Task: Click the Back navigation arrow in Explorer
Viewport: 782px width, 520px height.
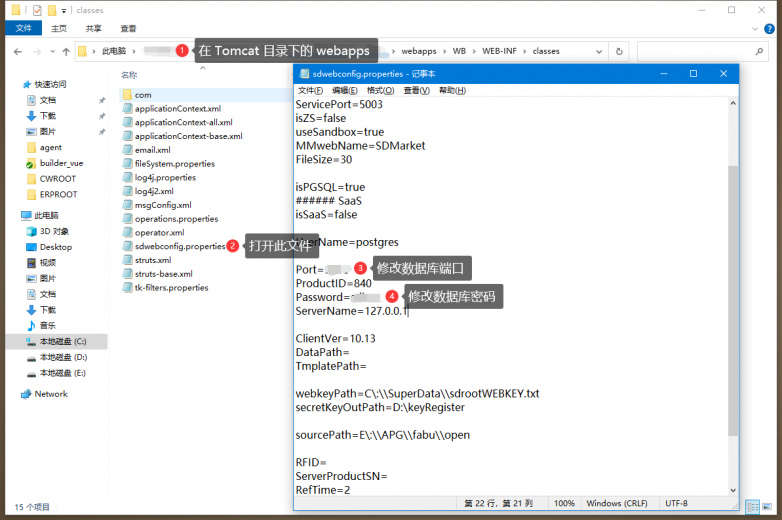Action: pos(18,51)
